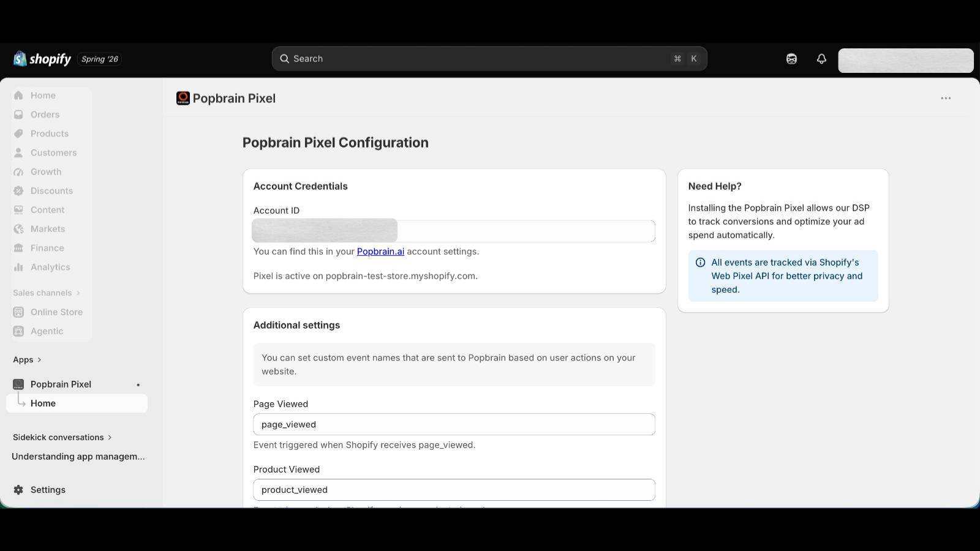This screenshot has height=551, width=980.
Task: Expand the Apps section
Action: point(27,359)
